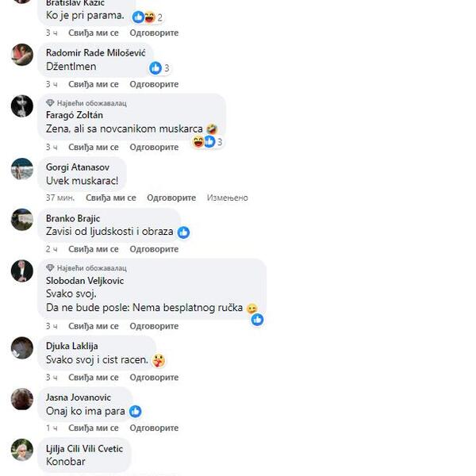View reaction icons on Faragó Zoltán's comment
This screenshot has height=476, width=476.
tap(208, 142)
